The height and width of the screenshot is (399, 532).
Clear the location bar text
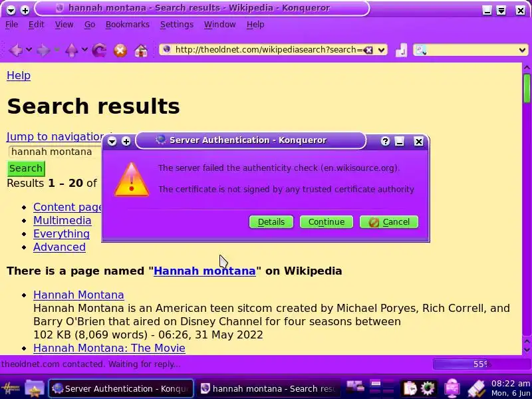coord(368,51)
